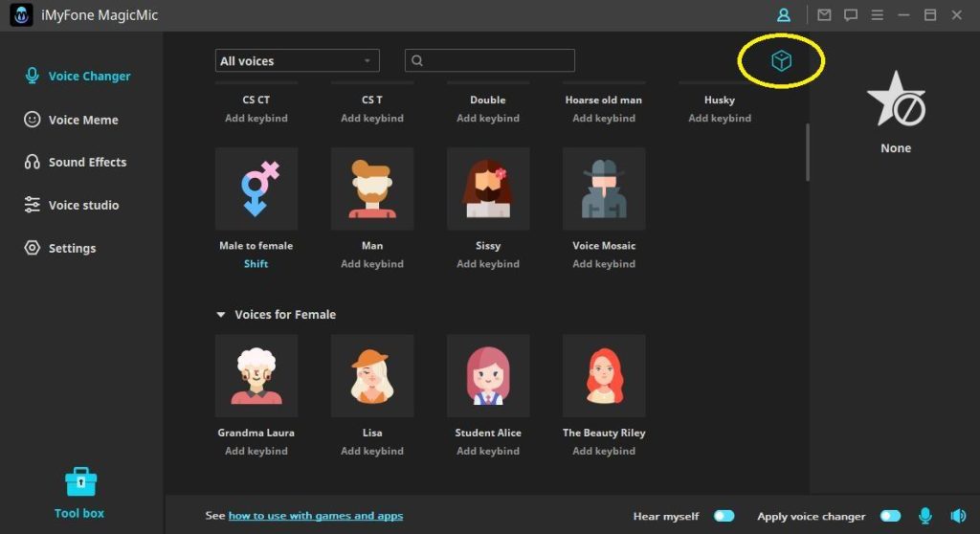Viewport: 980px width, 534px height.
Task: Toggle the Apply voice changer switch
Action: pyautogui.click(x=890, y=516)
